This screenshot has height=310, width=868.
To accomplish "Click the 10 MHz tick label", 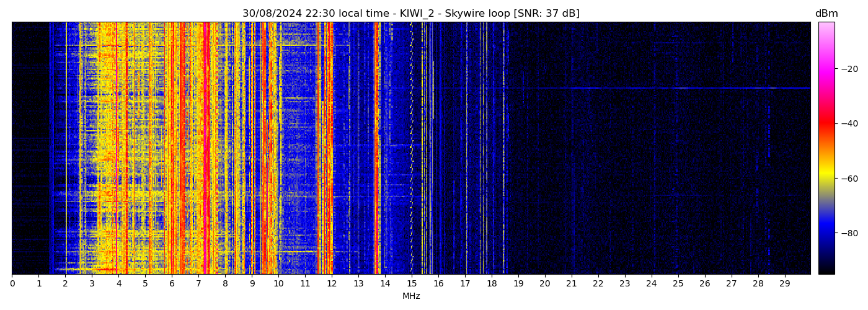I will pyautogui.click(x=278, y=283).
